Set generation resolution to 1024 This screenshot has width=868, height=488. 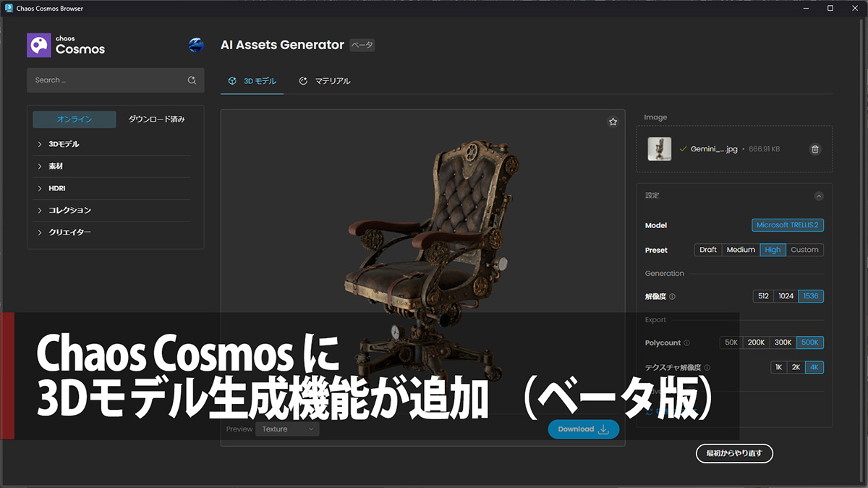[x=786, y=296]
